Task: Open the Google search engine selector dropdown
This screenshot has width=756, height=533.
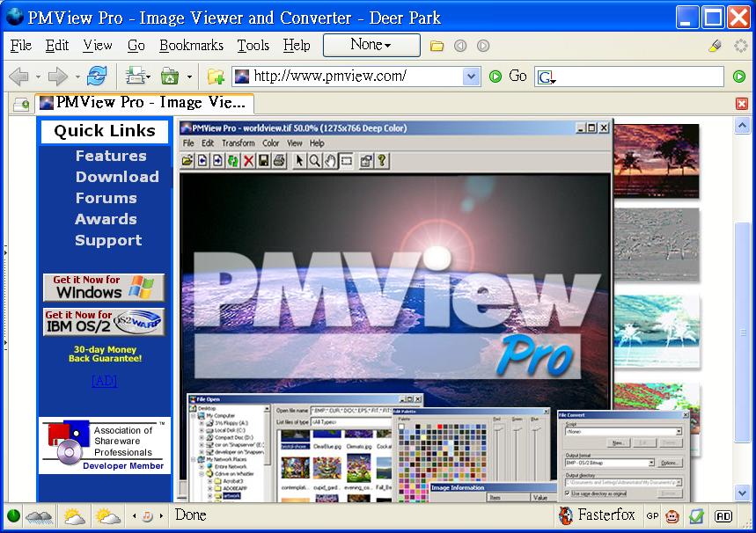Action: point(547,77)
